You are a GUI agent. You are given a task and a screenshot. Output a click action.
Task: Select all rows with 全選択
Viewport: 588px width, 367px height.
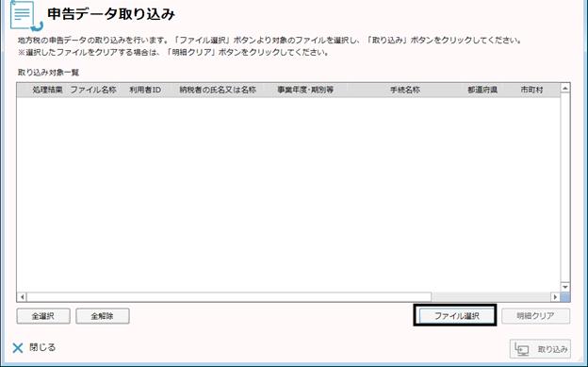coord(43,316)
